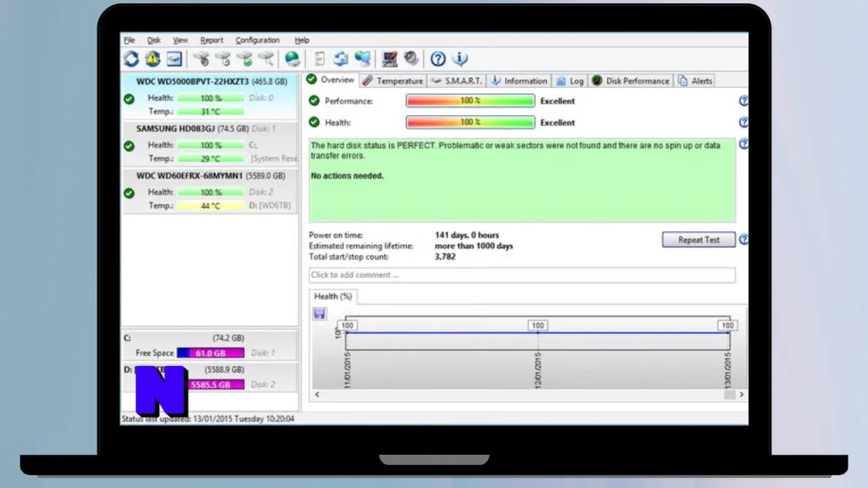Open Help via blue question mark icon
The width and height of the screenshot is (868, 488).
click(x=438, y=58)
